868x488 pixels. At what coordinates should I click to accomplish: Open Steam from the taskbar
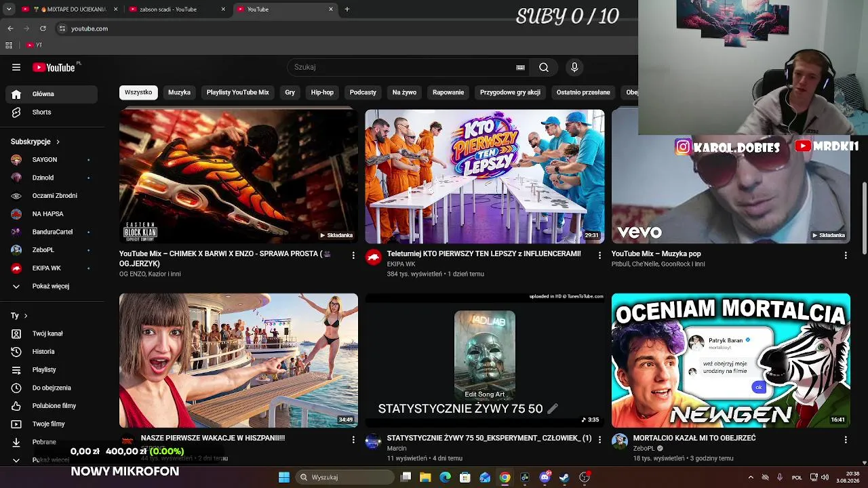[564, 477]
